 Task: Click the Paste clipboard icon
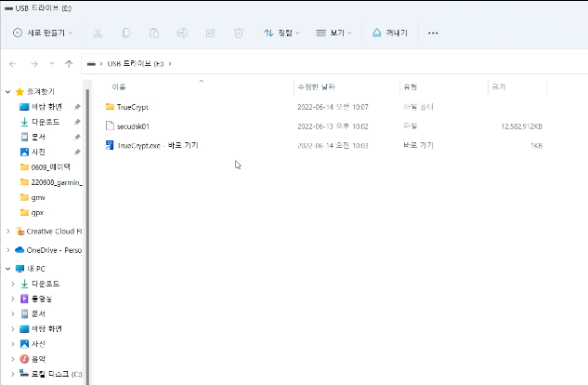click(154, 33)
